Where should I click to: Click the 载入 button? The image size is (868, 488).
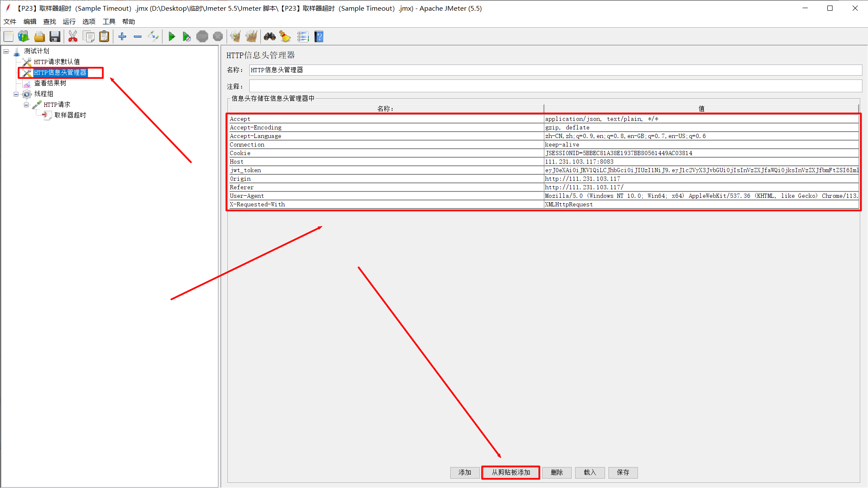(x=590, y=473)
